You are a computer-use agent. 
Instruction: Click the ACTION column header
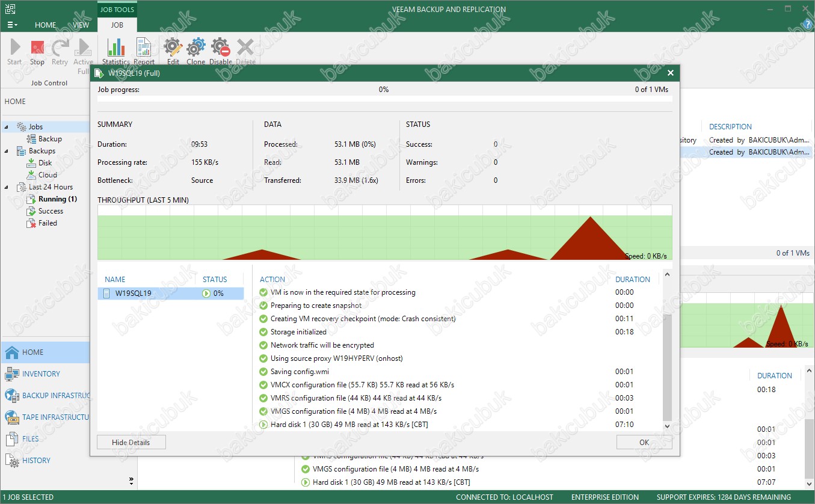(272, 280)
